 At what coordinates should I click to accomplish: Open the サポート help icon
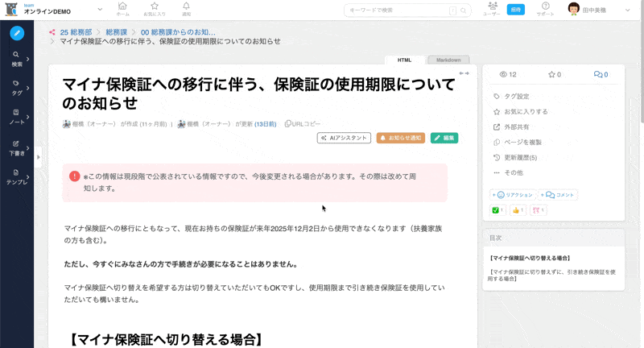coord(545,10)
